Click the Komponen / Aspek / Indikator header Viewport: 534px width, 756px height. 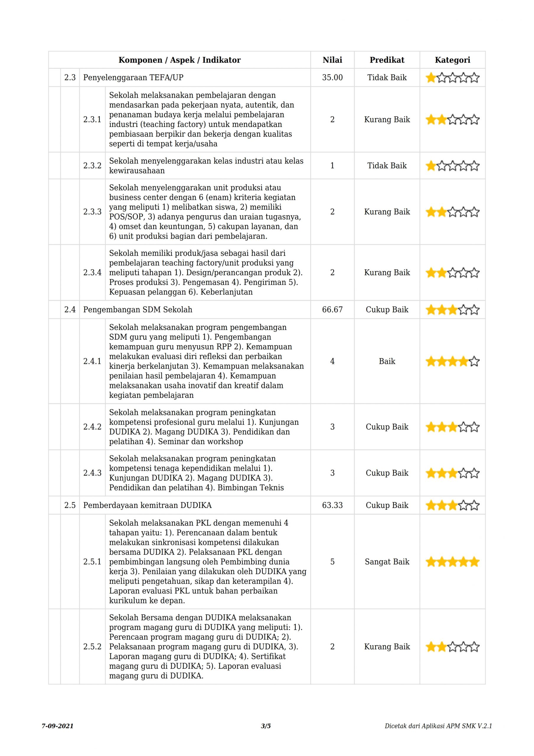point(179,60)
